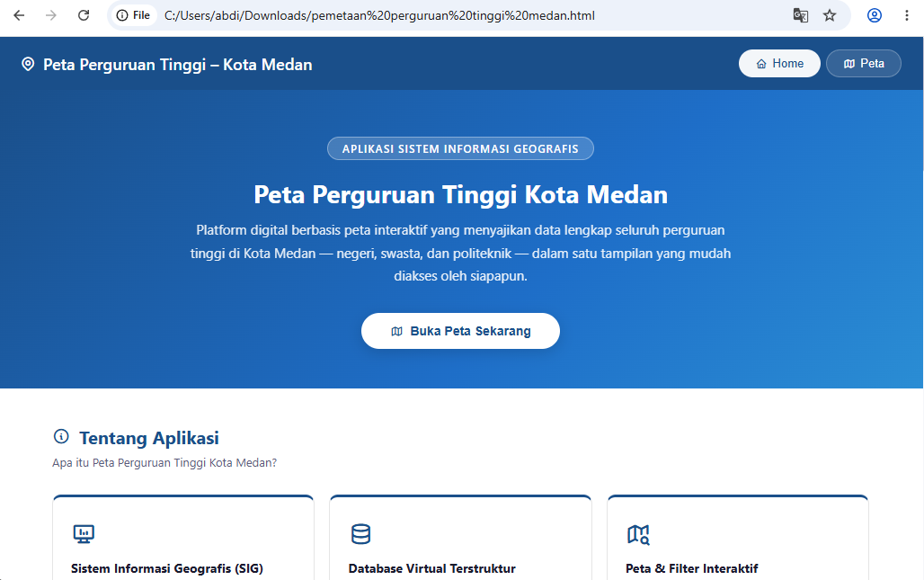Screen dimensions: 924x580
Task: Click the monitor icon on the SIG card
Action: tap(84, 534)
